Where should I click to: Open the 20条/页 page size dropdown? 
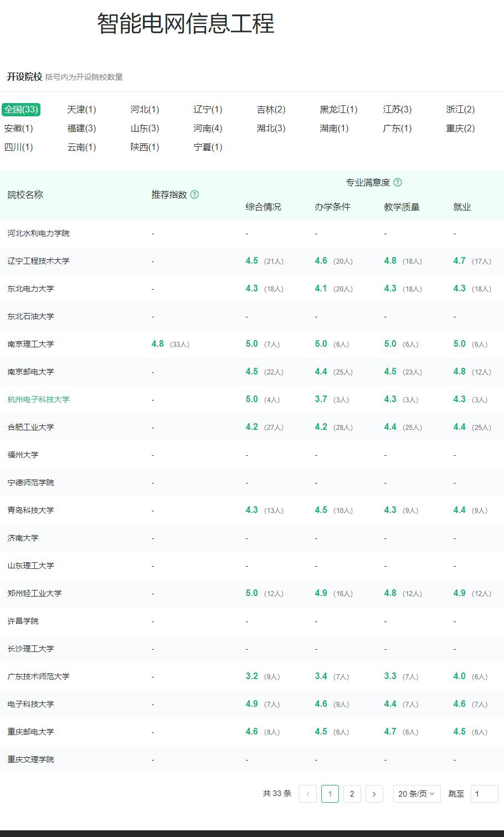coord(416,793)
